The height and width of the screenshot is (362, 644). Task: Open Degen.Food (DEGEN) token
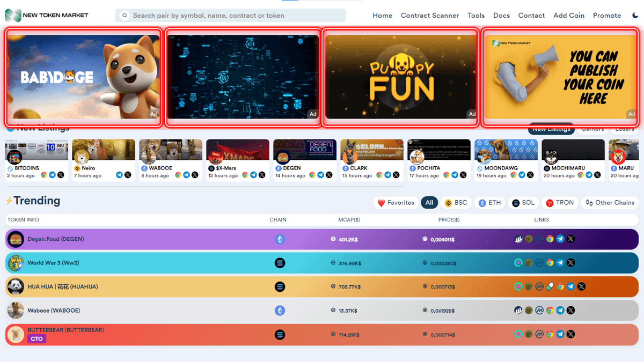[x=56, y=239]
